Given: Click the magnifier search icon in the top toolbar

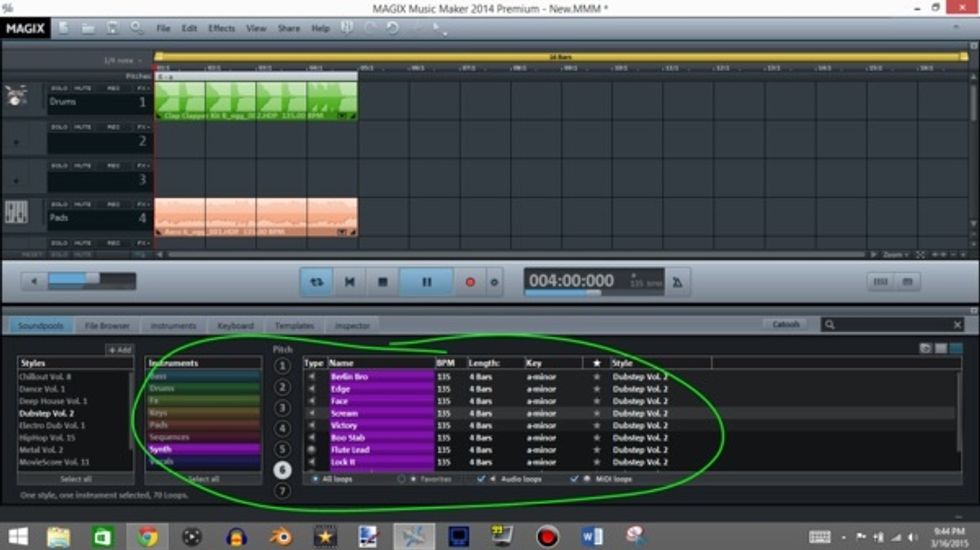Looking at the screenshot, I should pos(136,28).
